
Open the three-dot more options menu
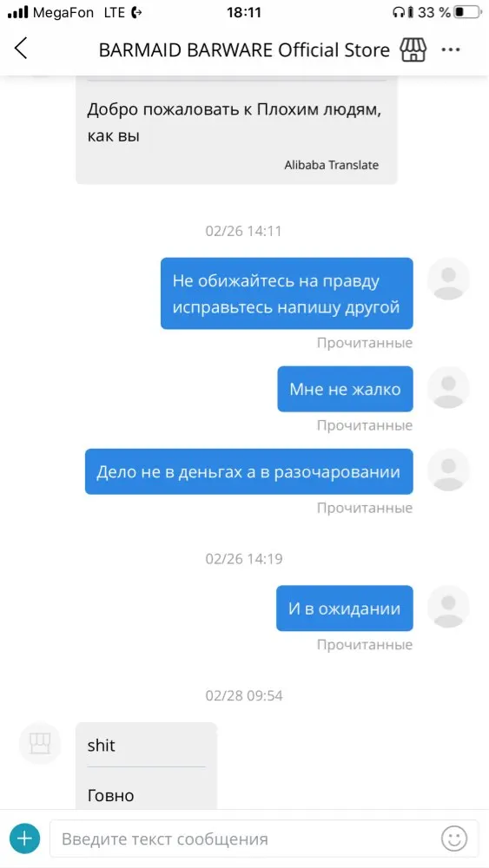coord(451,49)
